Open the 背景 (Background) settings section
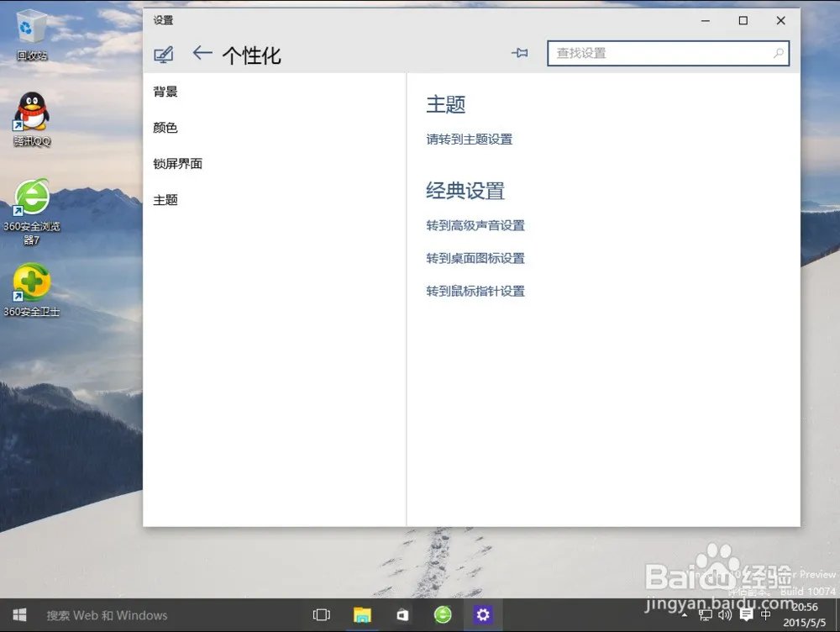Image resolution: width=840 pixels, height=632 pixels. (x=165, y=92)
